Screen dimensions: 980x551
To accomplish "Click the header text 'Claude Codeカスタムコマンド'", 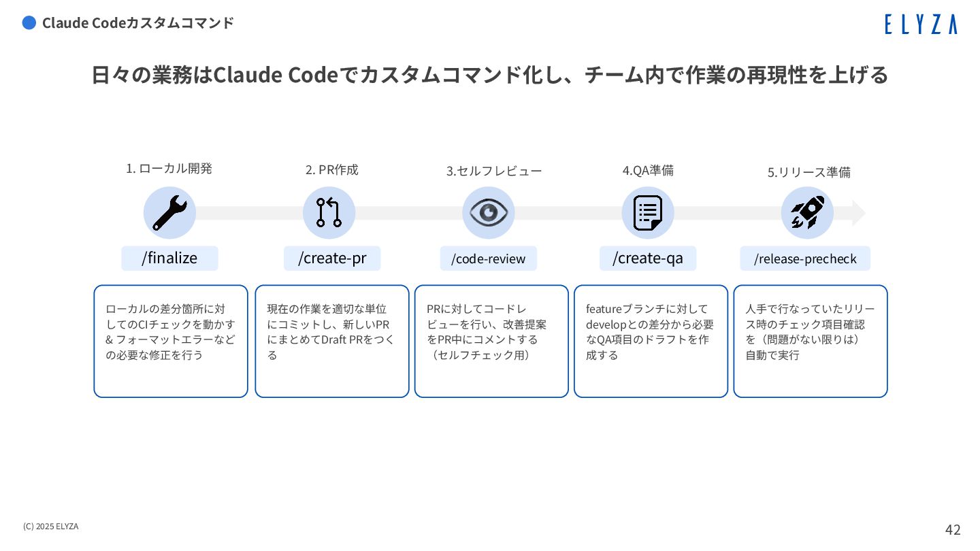I will [x=138, y=22].
